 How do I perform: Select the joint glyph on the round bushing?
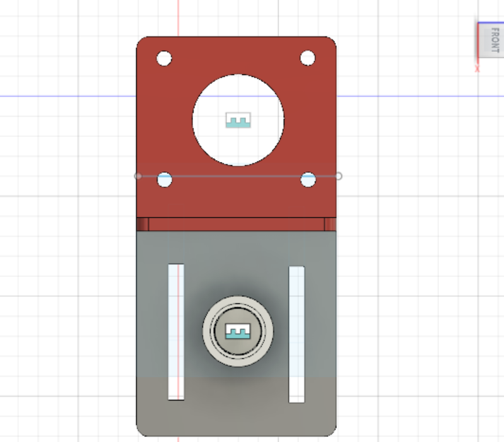pyautogui.click(x=238, y=331)
